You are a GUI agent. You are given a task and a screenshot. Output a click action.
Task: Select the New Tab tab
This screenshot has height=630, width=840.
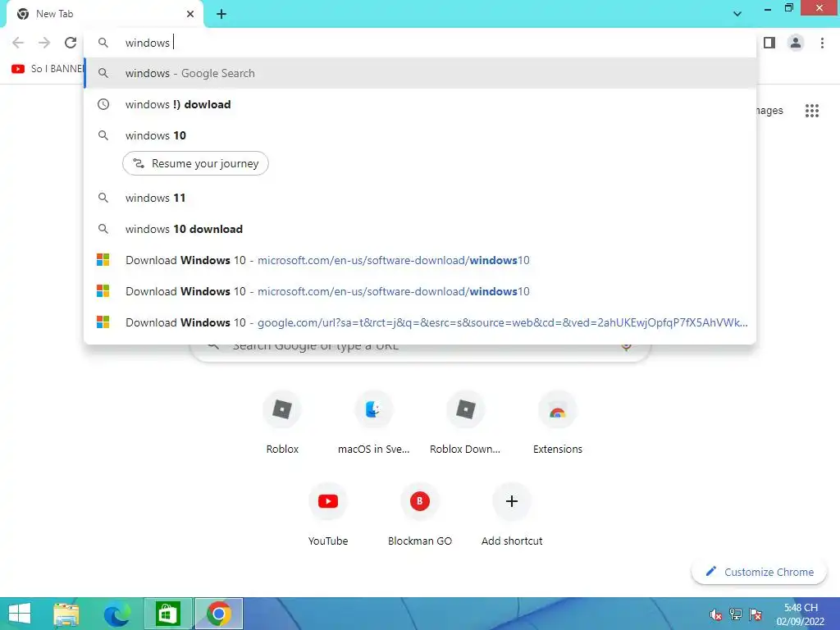[x=105, y=14]
